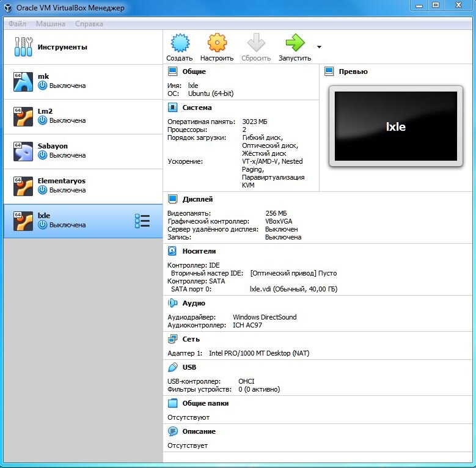Open the Файл menu

pos(17,24)
